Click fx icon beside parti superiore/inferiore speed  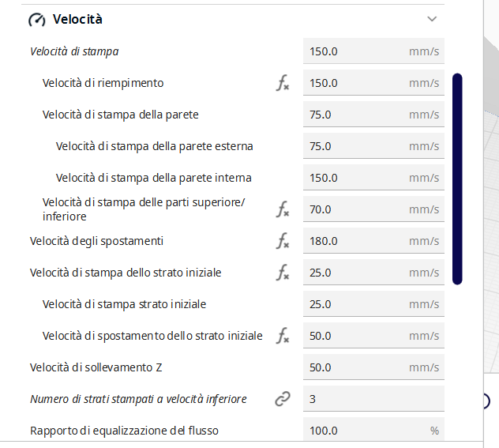coord(283,209)
